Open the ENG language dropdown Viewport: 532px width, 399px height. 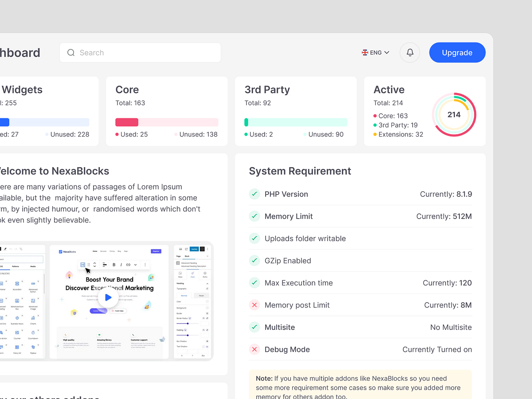(376, 52)
